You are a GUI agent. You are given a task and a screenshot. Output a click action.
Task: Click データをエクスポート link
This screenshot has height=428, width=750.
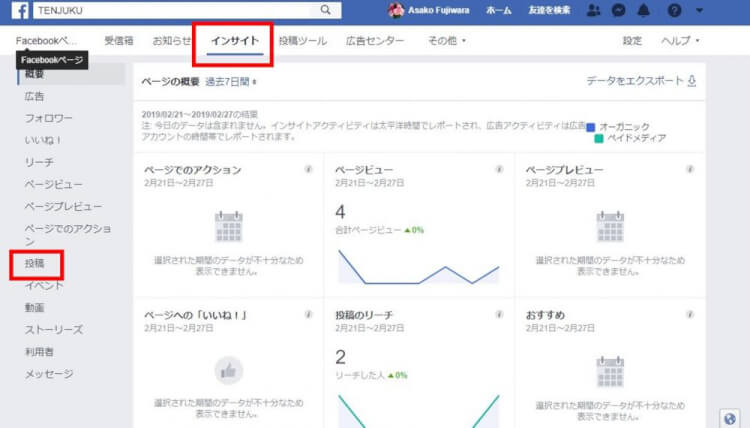coord(635,81)
